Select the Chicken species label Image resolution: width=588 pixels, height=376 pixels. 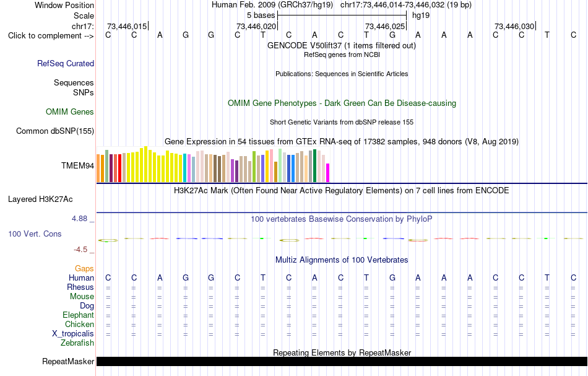point(79,324)
